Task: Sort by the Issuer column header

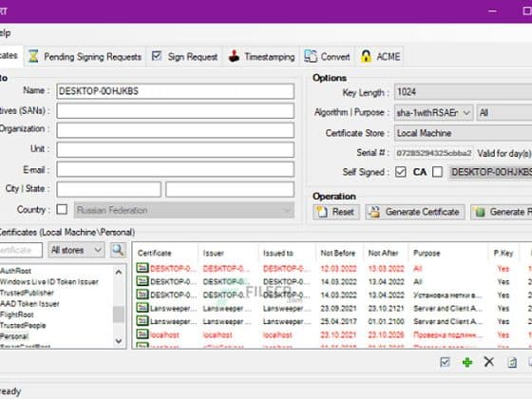Action: pos(214,253)
